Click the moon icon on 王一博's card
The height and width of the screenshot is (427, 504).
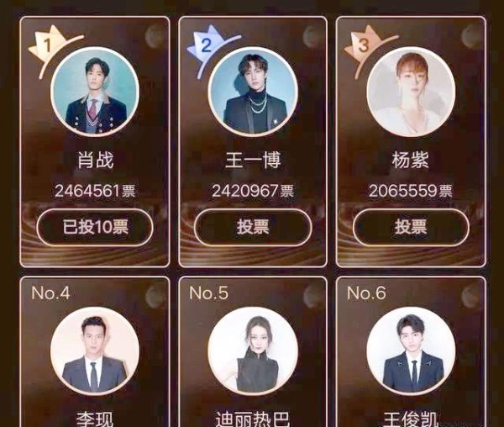point(312,36)
